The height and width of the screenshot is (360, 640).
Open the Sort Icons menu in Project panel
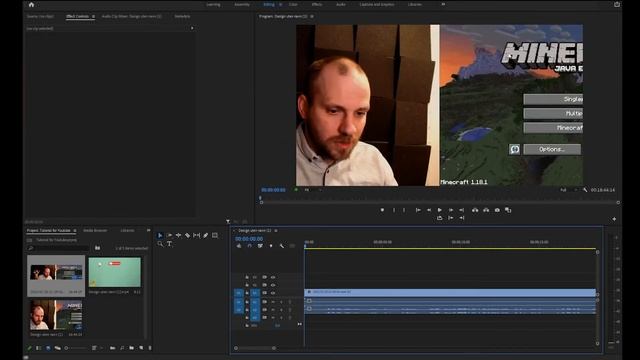[x=94, y=348]
